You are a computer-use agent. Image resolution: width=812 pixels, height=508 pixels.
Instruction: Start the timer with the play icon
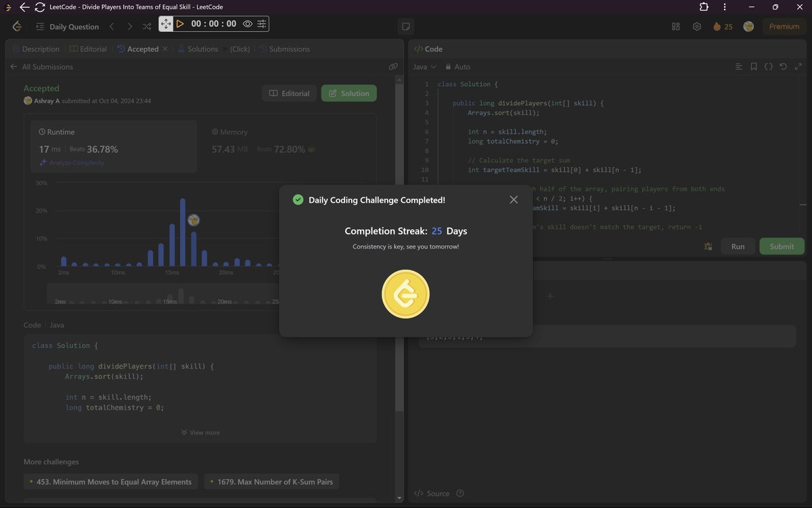click(180, 24)
